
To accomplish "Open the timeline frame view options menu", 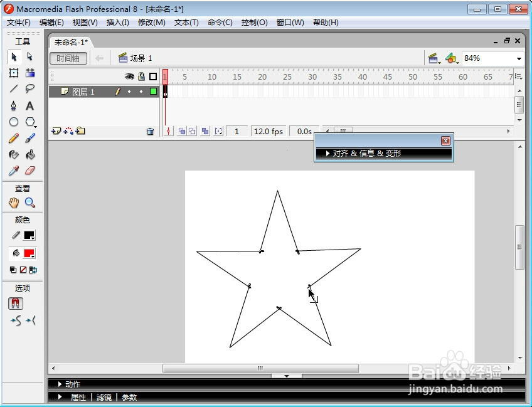I will pos(518,77).
